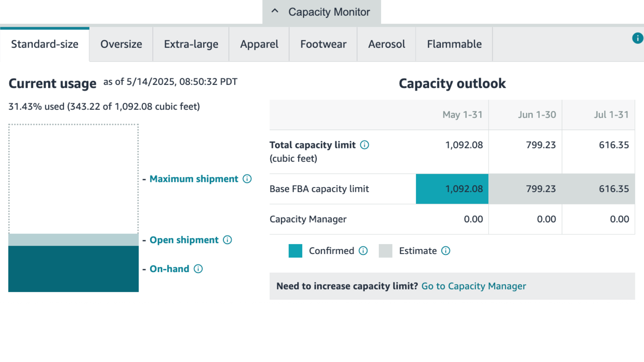Open info icon next to Estimate legend
Viewport: 644px width, 362px height.
446,251
